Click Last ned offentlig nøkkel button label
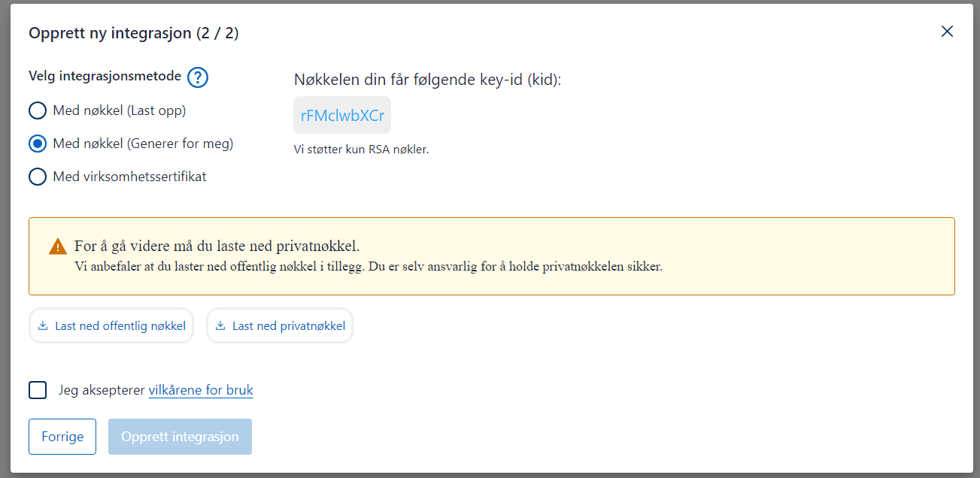Image resolution: width=980 pixels, height=478 pixels. (x=120, y=326)
